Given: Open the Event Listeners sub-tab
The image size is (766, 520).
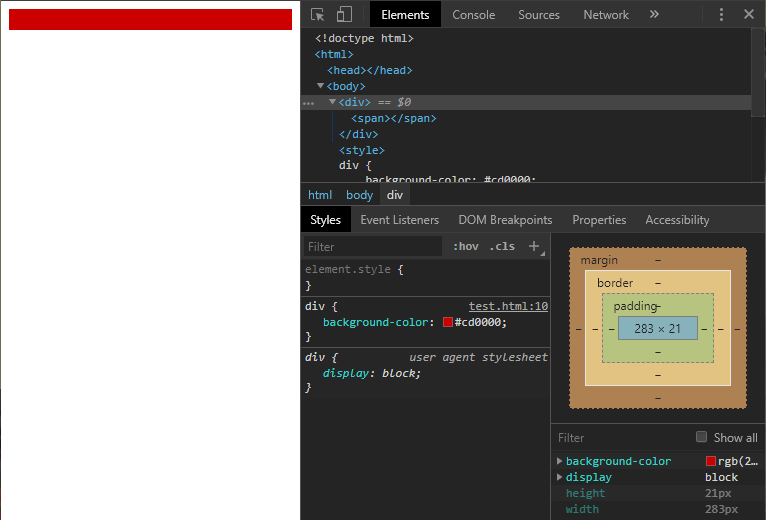Looking at the screenshot, I should click(400, 220).
